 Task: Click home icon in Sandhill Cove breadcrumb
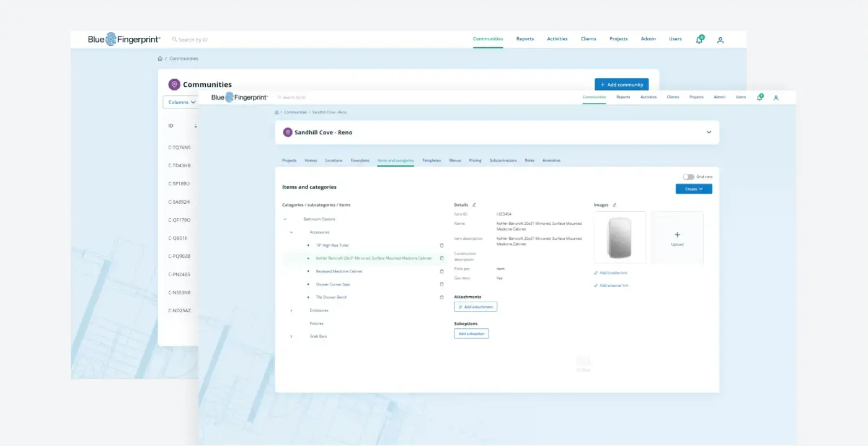(x=277, y=112)
